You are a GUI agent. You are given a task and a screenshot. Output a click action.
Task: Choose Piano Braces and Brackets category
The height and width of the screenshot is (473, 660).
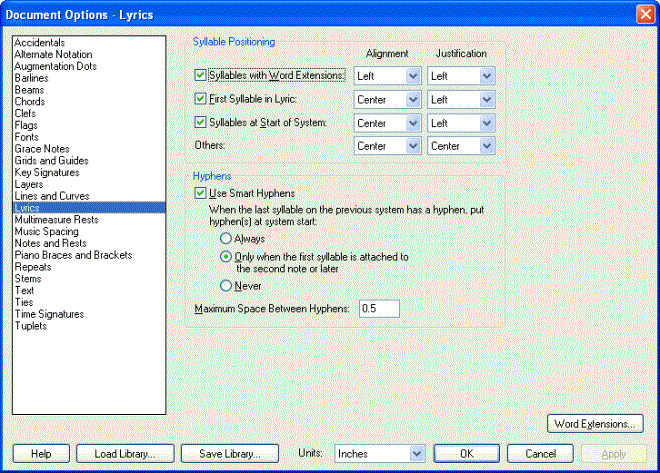coord(73,255)
